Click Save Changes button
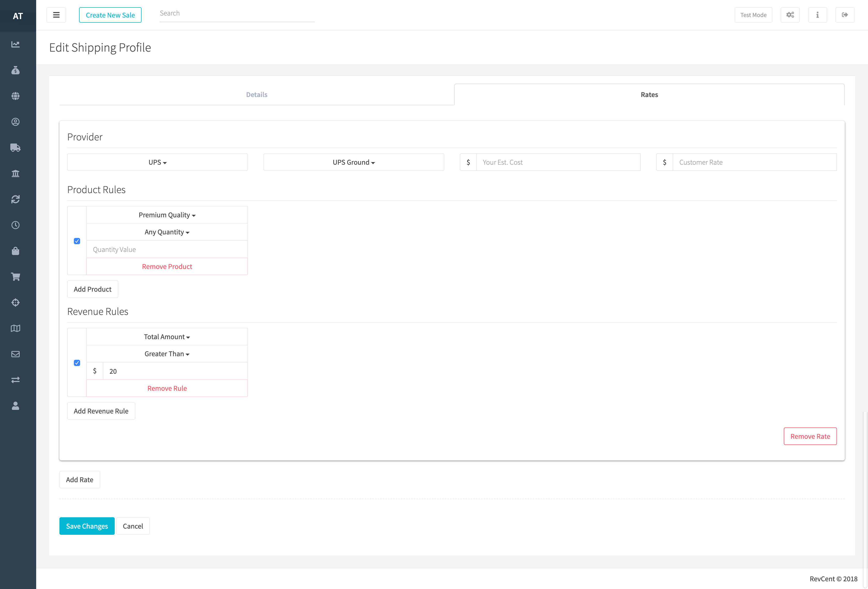This screenshot has width=868, height=589. pos(87,526)
